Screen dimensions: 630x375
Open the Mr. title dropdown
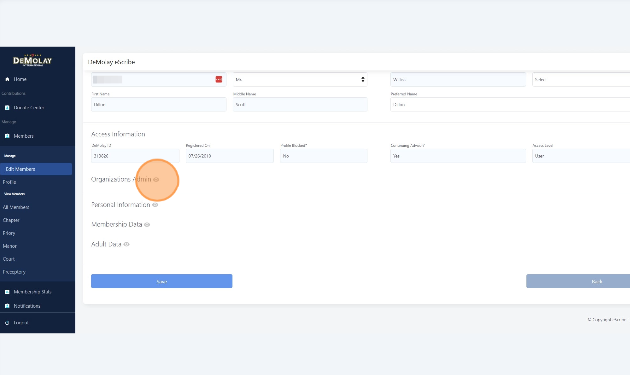point(300,80)
